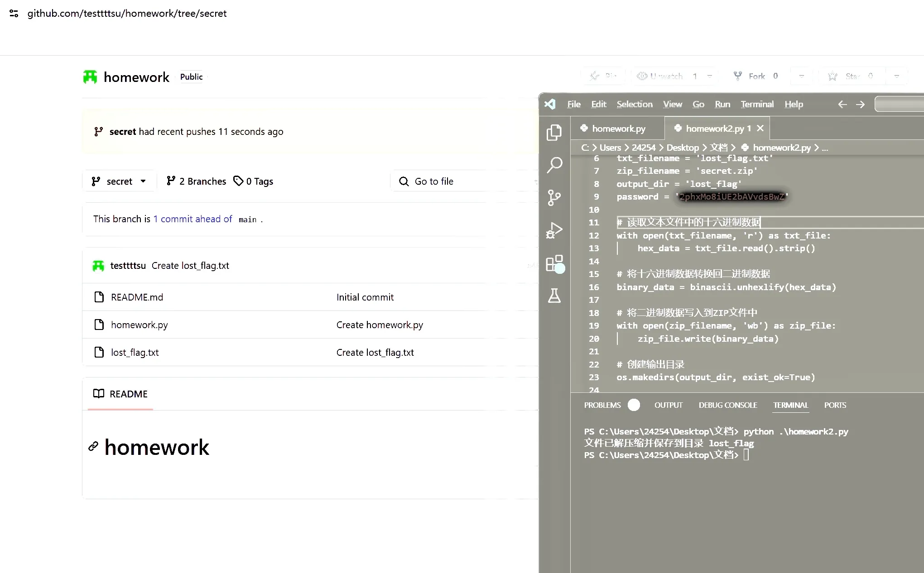Open the Run and Debug view icon
924x573 pixels.
[554, 230]
